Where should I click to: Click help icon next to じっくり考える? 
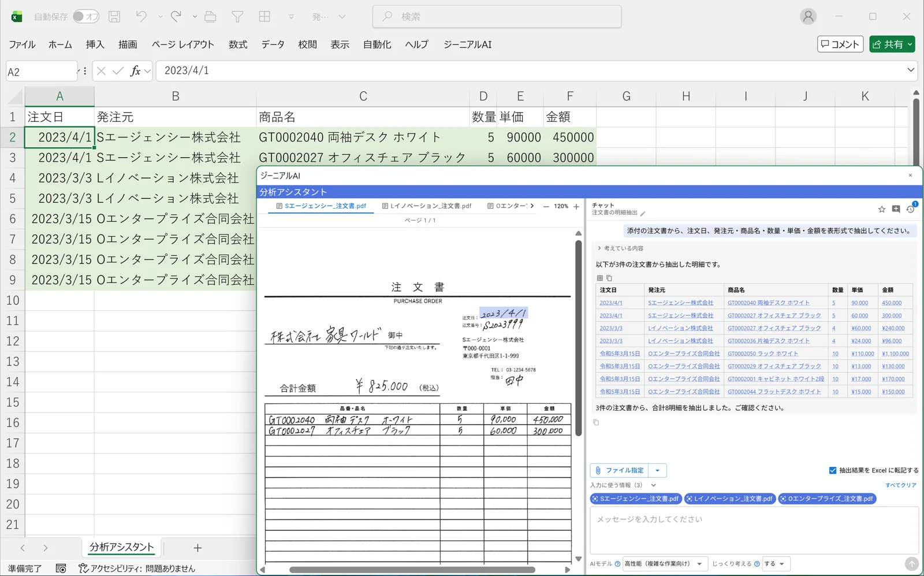757,564
